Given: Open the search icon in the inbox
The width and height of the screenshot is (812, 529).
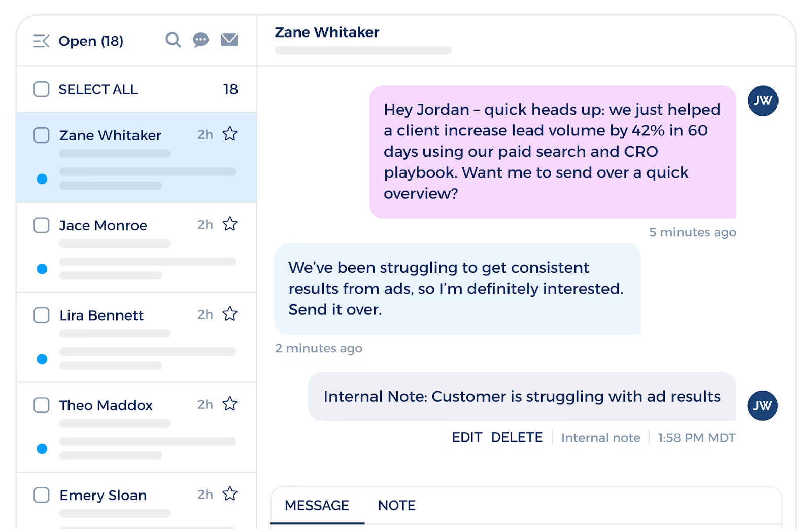Looking at the screenshot, I should [x=173, y=40].
